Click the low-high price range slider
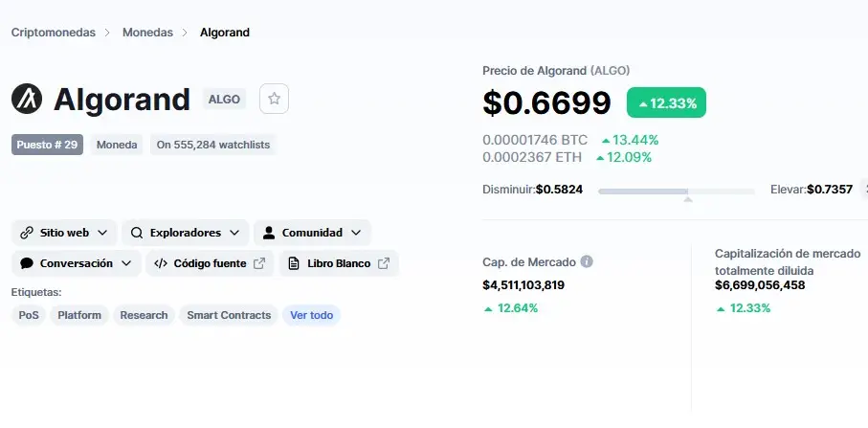 [677, 191]
